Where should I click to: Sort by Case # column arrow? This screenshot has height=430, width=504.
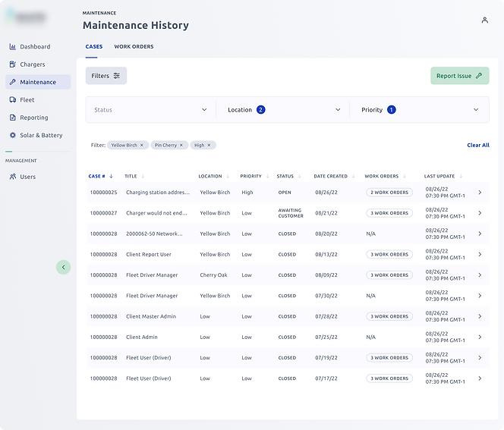[112, 176]
